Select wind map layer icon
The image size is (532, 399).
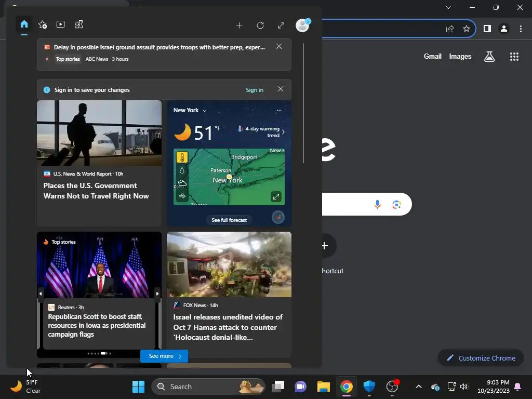click(x=182, y=196)
